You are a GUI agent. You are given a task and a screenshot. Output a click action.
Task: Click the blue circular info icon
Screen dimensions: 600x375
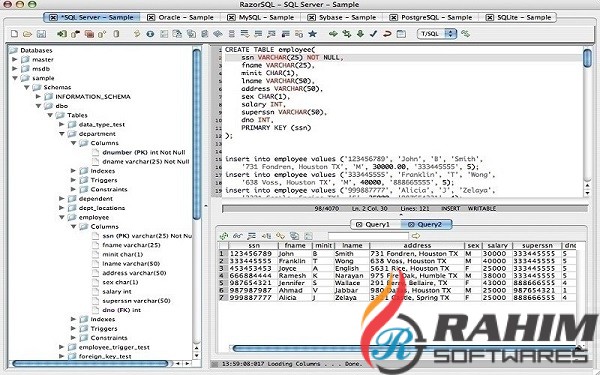coord(150,34)
